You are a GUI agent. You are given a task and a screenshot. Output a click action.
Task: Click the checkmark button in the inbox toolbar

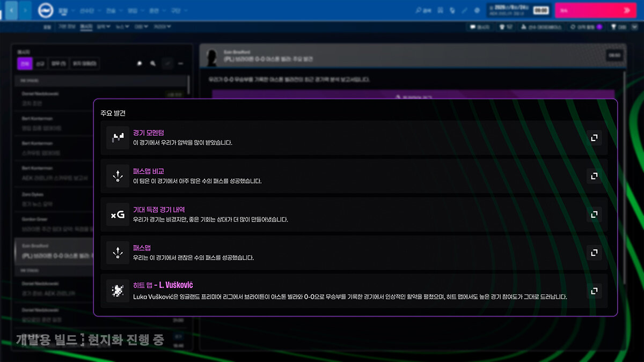point(167,63)
